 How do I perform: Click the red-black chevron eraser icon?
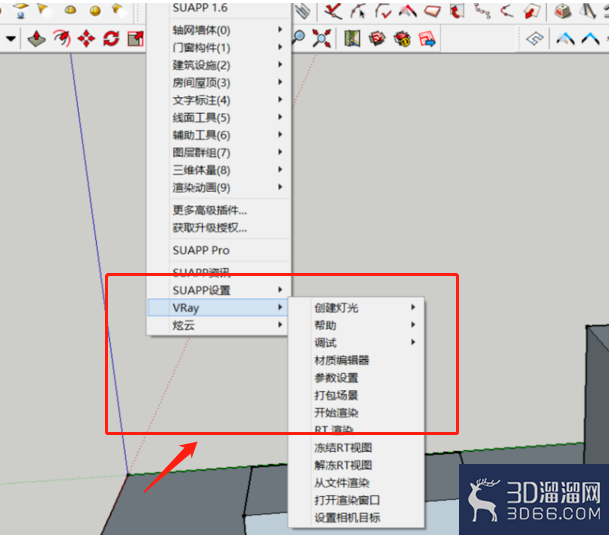407,11
